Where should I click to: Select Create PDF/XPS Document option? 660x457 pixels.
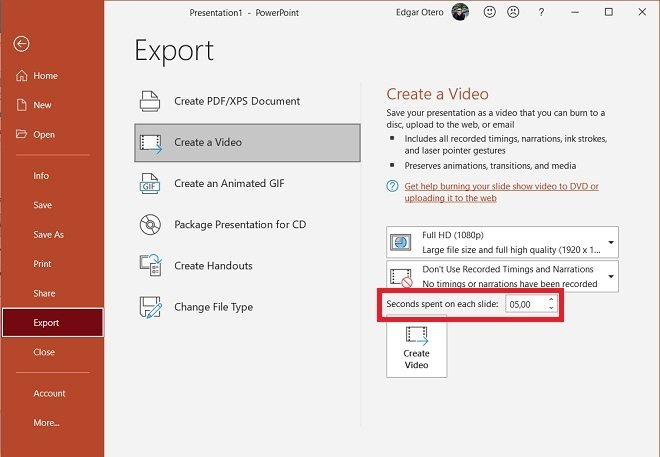248,101
